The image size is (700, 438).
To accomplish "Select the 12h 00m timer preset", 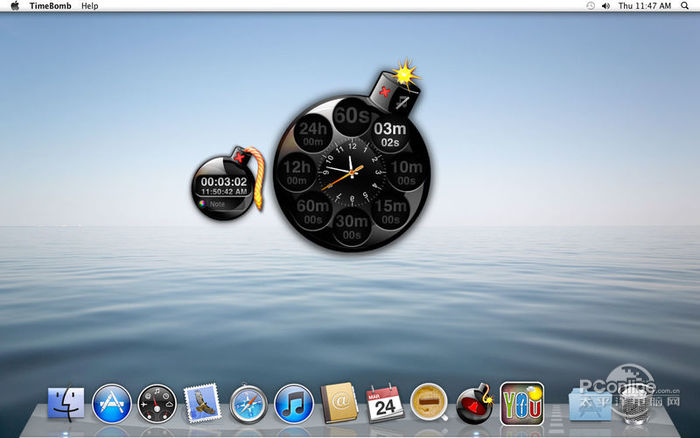I will click(297, 173).
